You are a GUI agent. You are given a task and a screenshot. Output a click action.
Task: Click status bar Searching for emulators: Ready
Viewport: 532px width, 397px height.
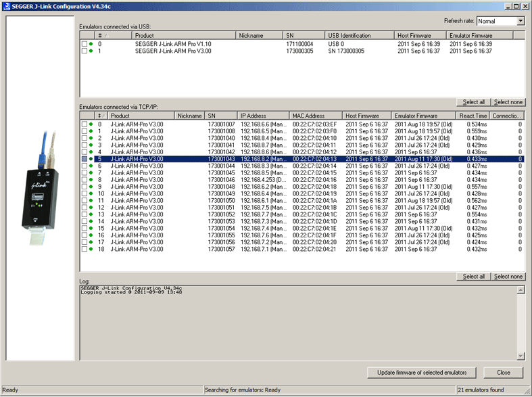(243, 390)
